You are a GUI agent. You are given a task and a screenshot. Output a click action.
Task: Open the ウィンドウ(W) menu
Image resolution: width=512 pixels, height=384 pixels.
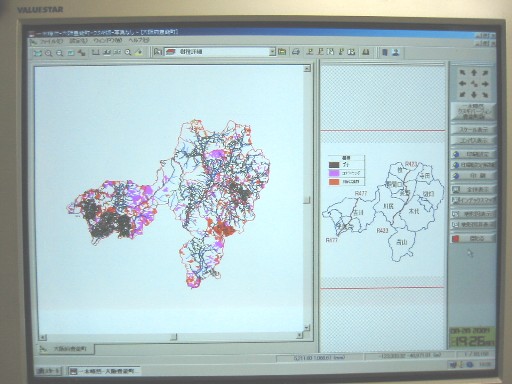pyautogui.click(x=108, y=41)
